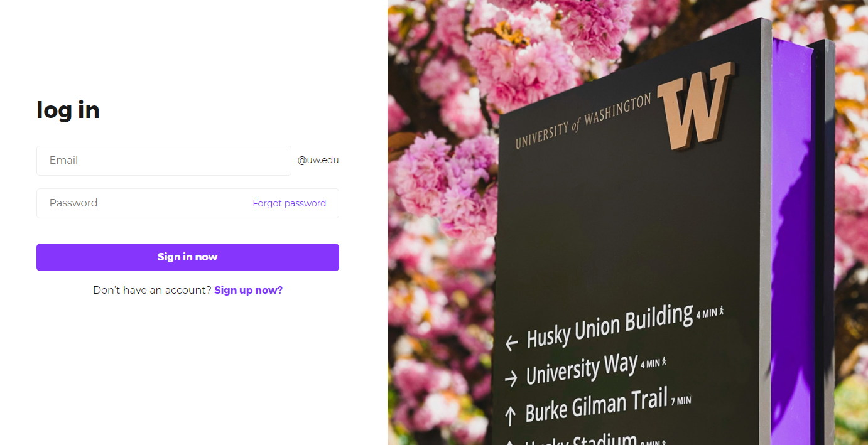The width and height of the screenshot is (868, 445).
Task: Open the Forgot password link
Action: (289, 203)
